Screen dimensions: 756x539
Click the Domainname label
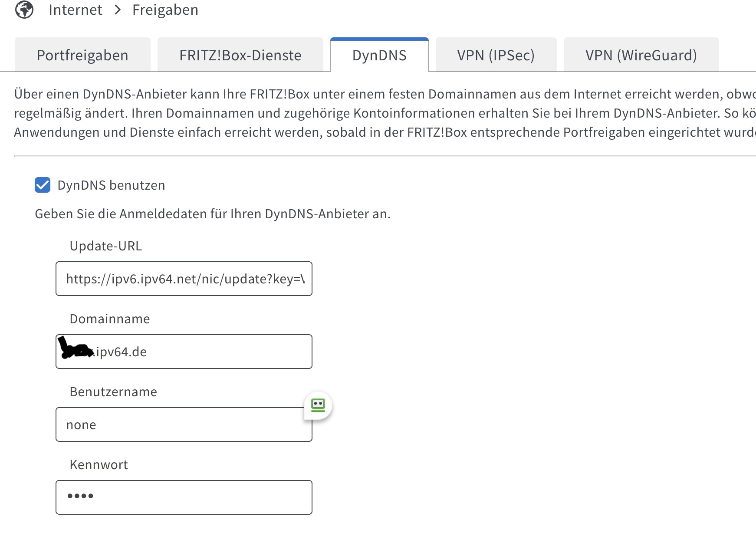tap(110, 319)
